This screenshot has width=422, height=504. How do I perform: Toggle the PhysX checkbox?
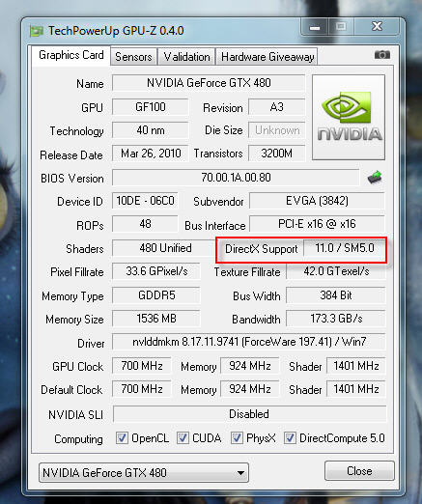tap(237, 438)
